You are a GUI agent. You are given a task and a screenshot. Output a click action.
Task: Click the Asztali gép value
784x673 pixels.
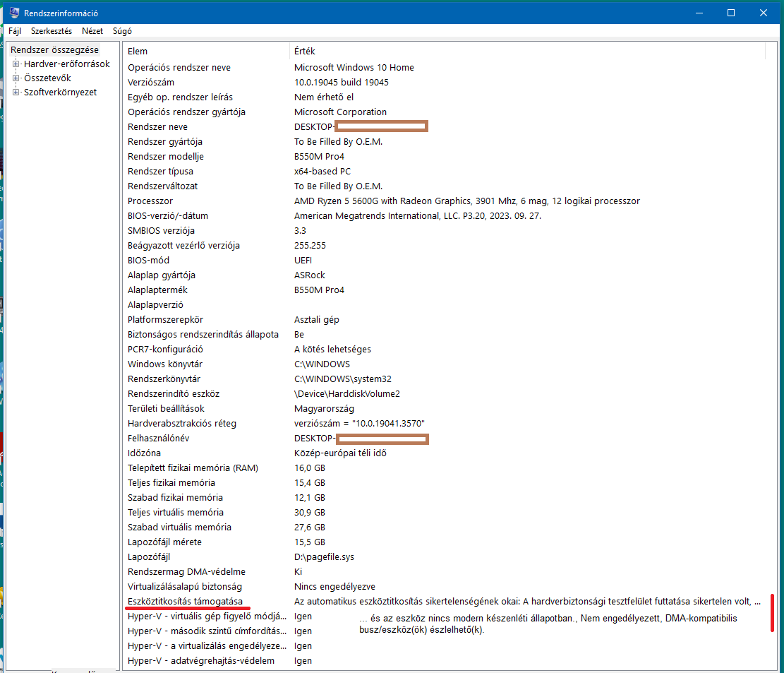coord(317,320)
